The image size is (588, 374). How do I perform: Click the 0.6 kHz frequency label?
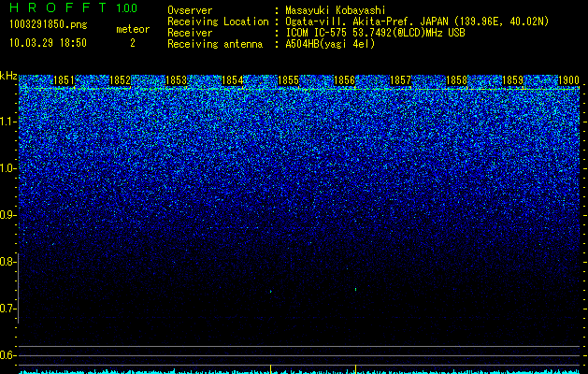(x=7, y=355)
